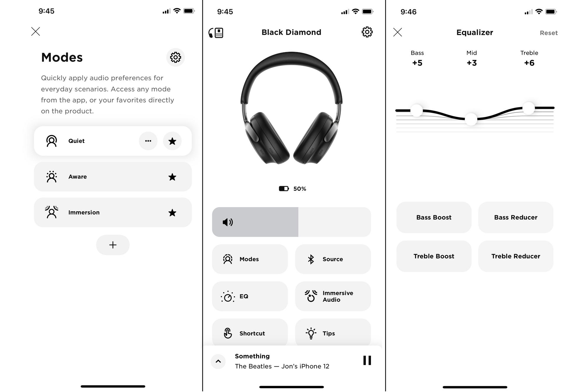Drag the Mid EQ slider

(x=471, y=118)
